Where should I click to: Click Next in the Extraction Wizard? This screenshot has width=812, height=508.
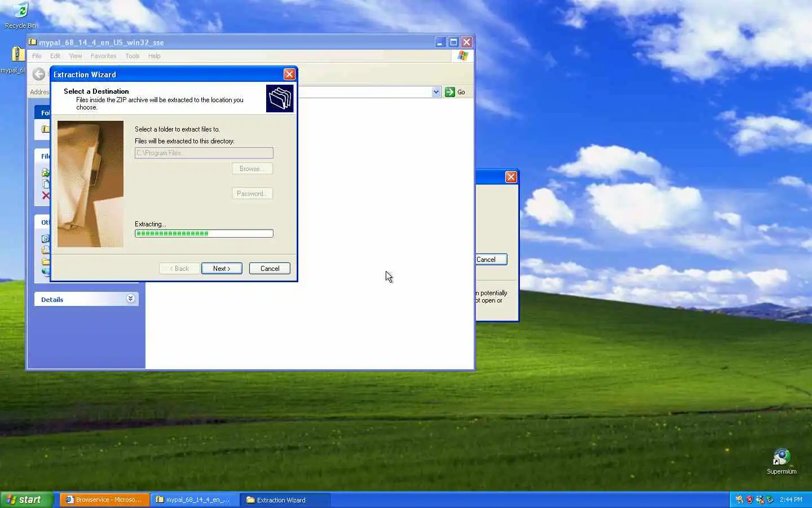click(x=222, y=269)
